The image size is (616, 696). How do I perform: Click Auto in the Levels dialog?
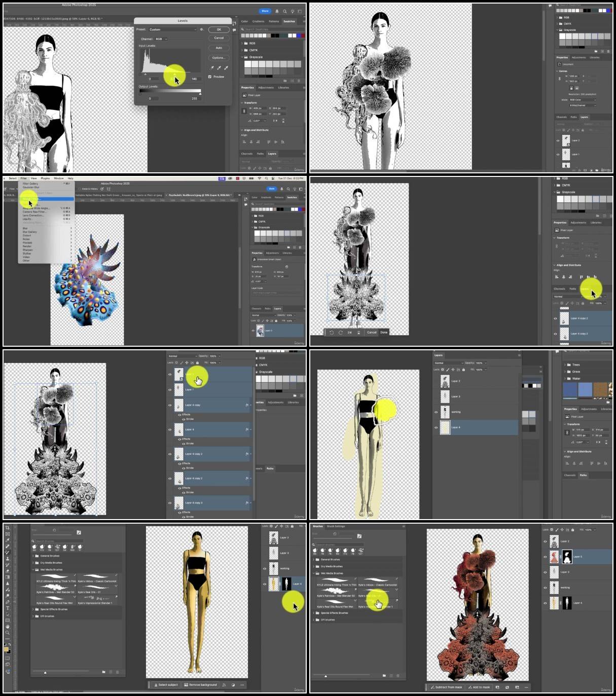(219, 48)
